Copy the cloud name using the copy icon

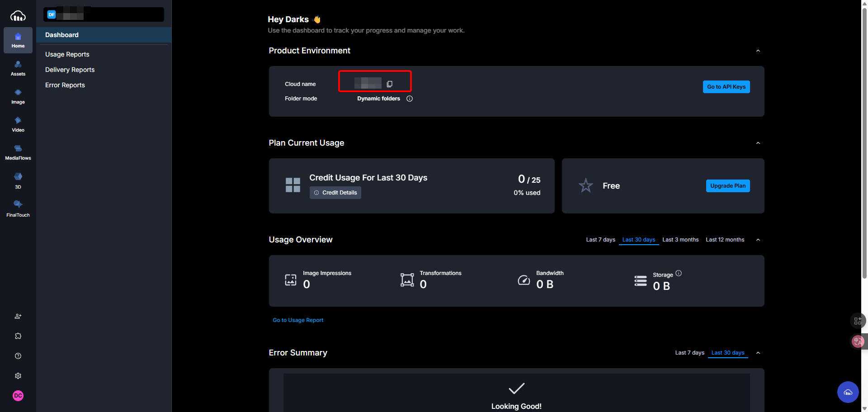(x=389, y=84)
